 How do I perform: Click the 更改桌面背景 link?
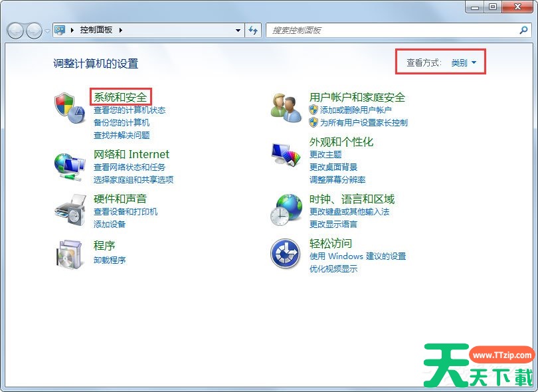333,167
